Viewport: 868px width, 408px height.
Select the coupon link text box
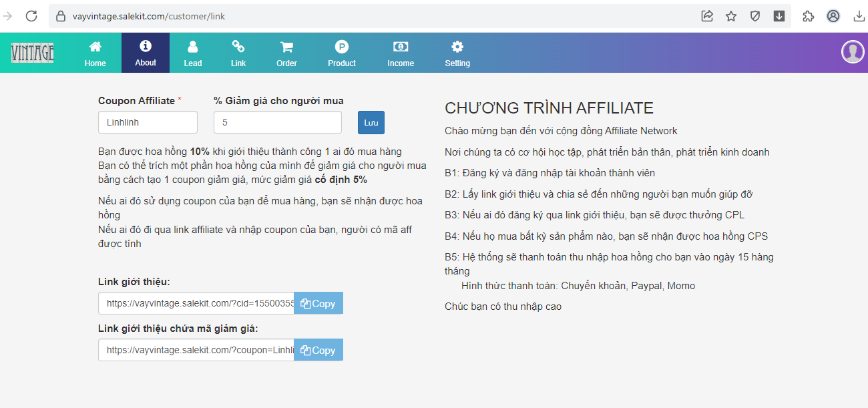196,350
